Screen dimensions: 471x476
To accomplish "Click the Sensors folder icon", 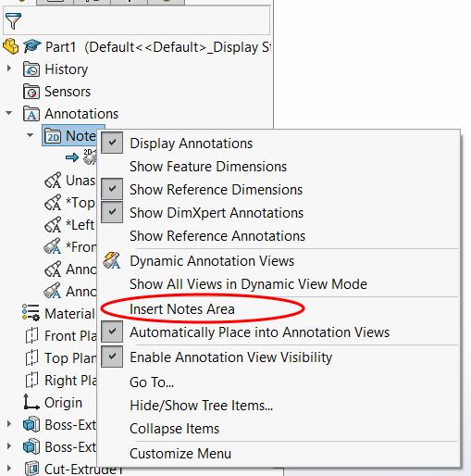I will pos(31,92).
